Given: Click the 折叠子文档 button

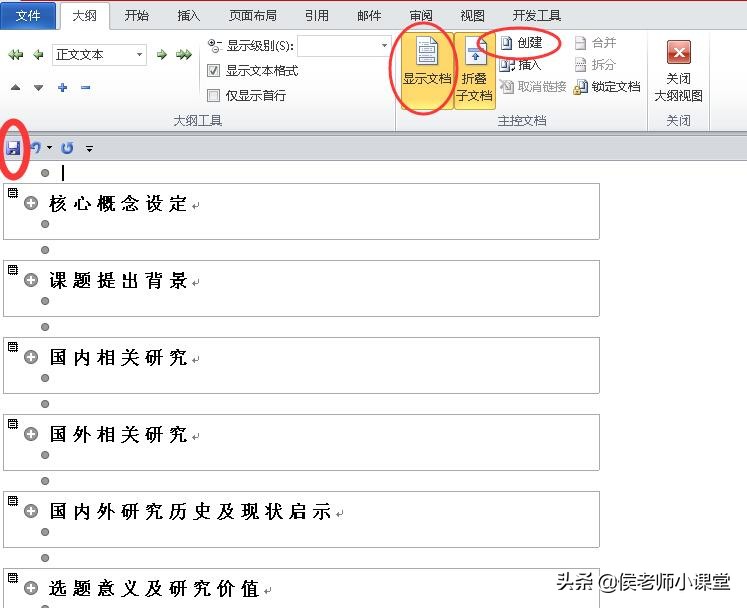Looking at the screenshot, I should coord(474,71).
